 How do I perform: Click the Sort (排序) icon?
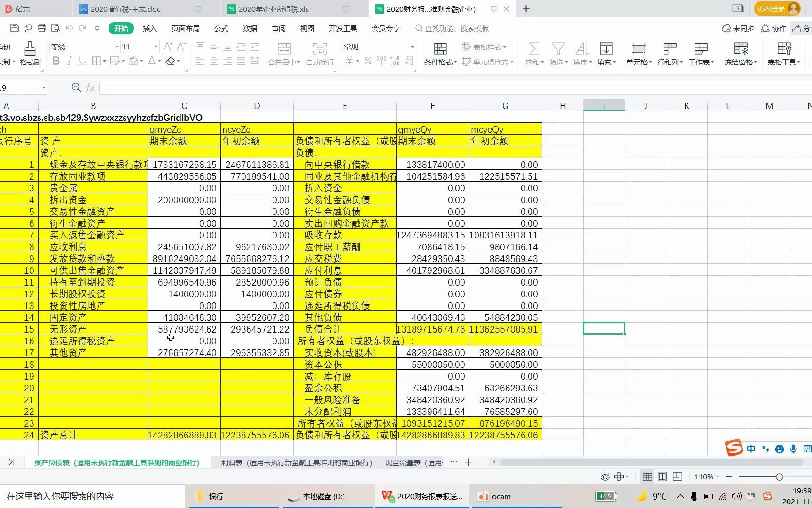coord(582,54)
